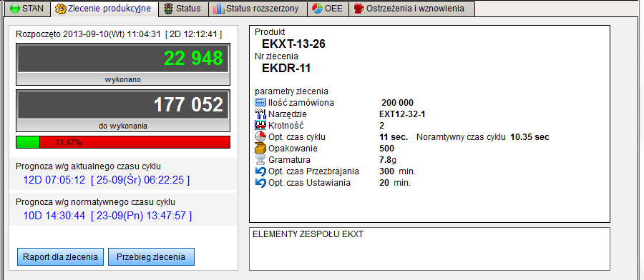Screen dimensions: 644x280
Task: Open Raport dla zlecenia
Action: 60,257
